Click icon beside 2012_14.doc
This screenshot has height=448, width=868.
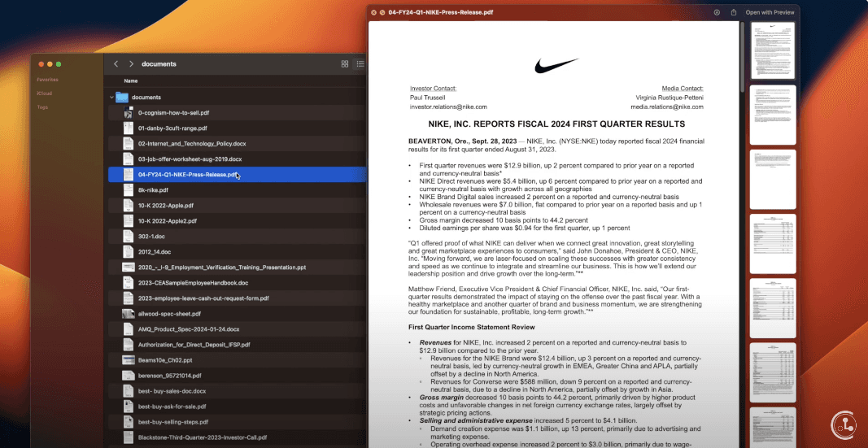pos(128,252)
